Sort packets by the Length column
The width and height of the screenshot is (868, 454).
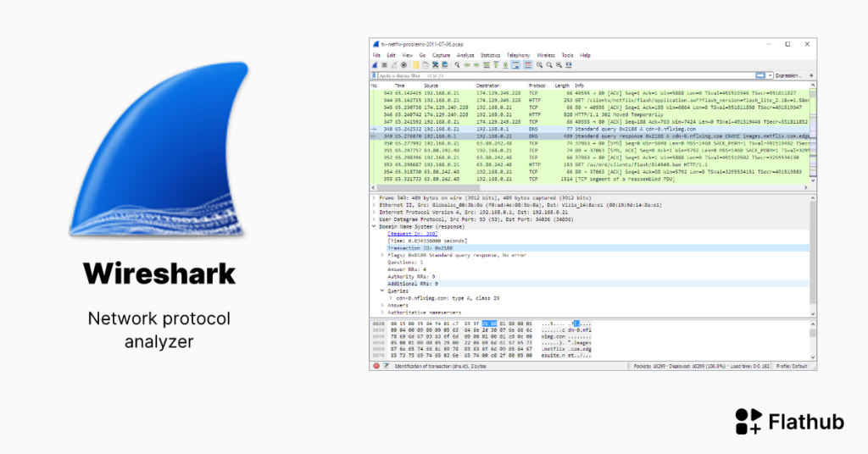click(x=563, y=86)
